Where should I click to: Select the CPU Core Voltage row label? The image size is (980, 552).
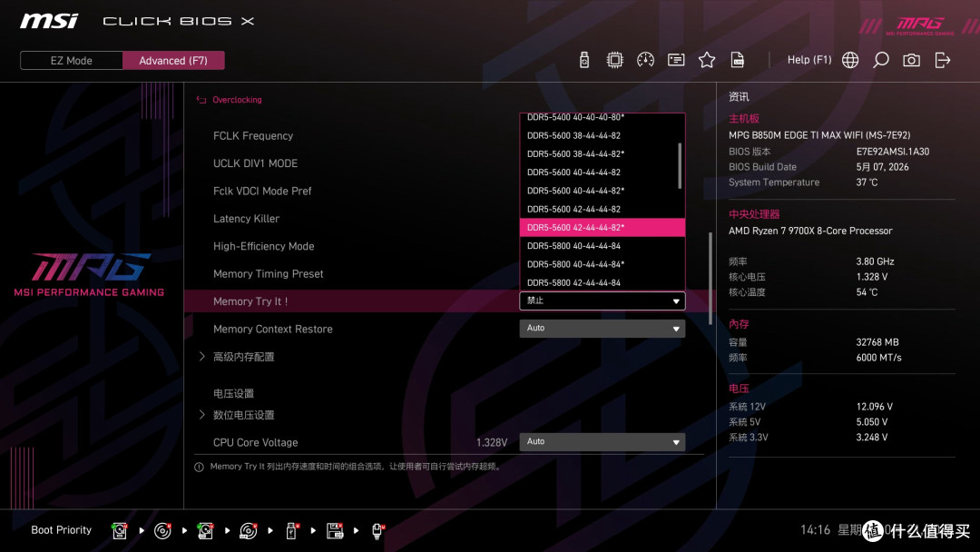[x=256, y=443]
